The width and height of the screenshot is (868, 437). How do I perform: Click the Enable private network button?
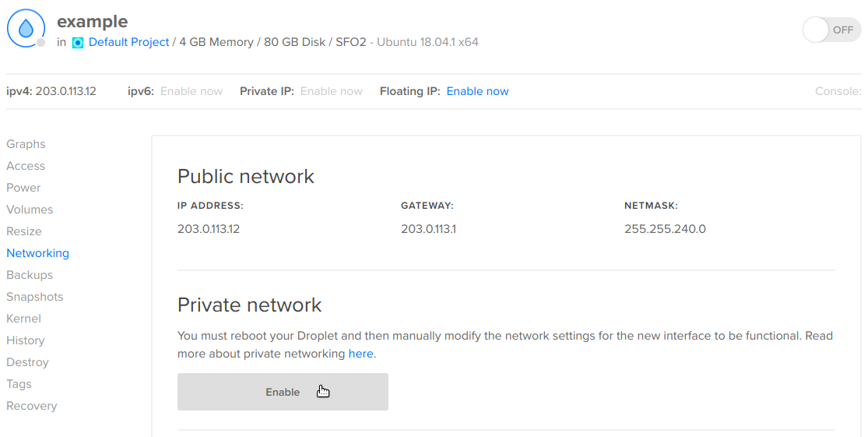click(283, 392)
